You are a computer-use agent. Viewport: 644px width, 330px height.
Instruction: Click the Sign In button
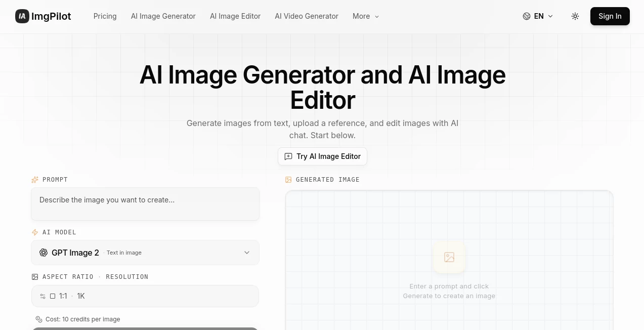pos(610,16)
